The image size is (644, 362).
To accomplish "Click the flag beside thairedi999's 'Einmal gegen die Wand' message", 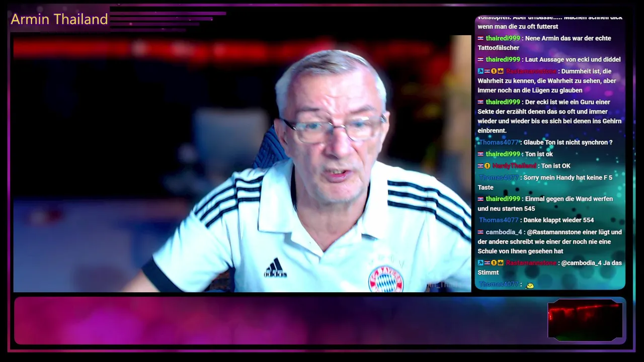I will (480, 199).
